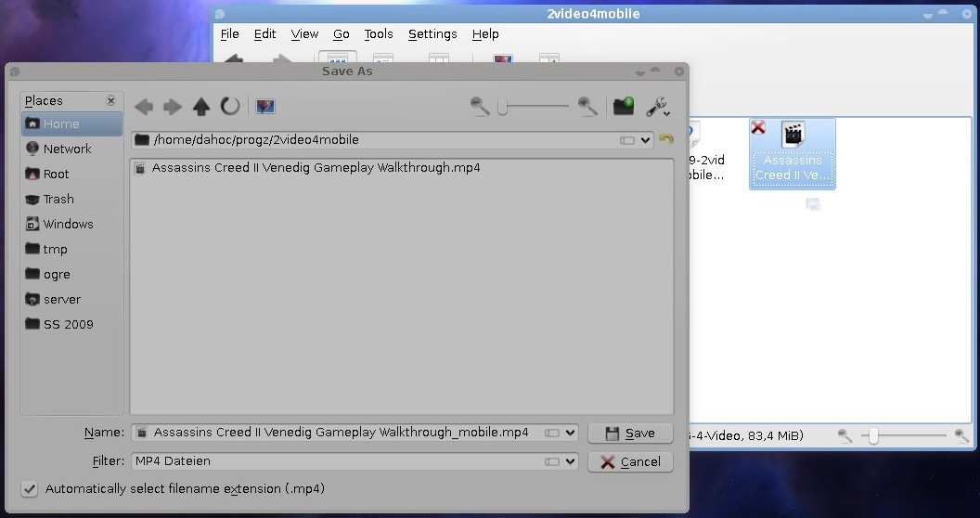The height and width of the screenshot is (518, 980).
Task: Reload the folder listing
Action: pyautogui.click(x=230, y=106)
